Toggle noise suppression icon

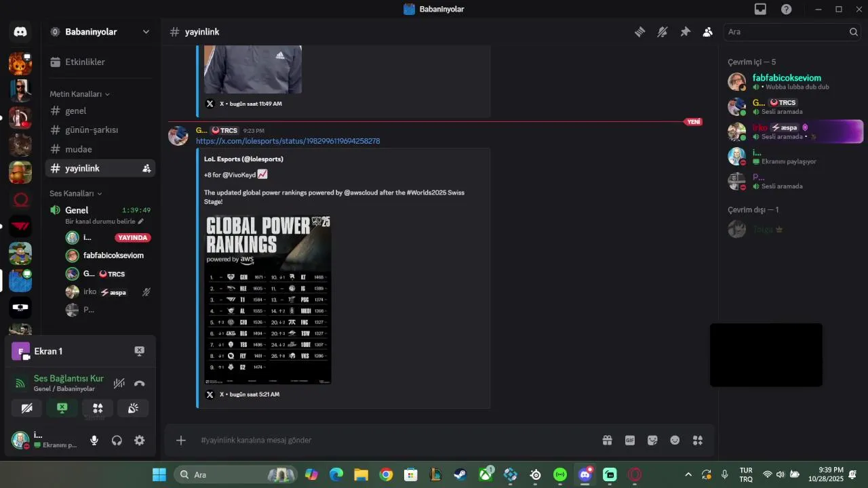point(119,384)
